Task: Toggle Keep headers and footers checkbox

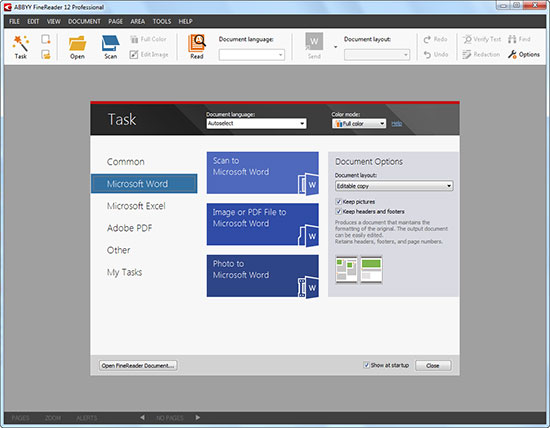Action: point(338,212)
